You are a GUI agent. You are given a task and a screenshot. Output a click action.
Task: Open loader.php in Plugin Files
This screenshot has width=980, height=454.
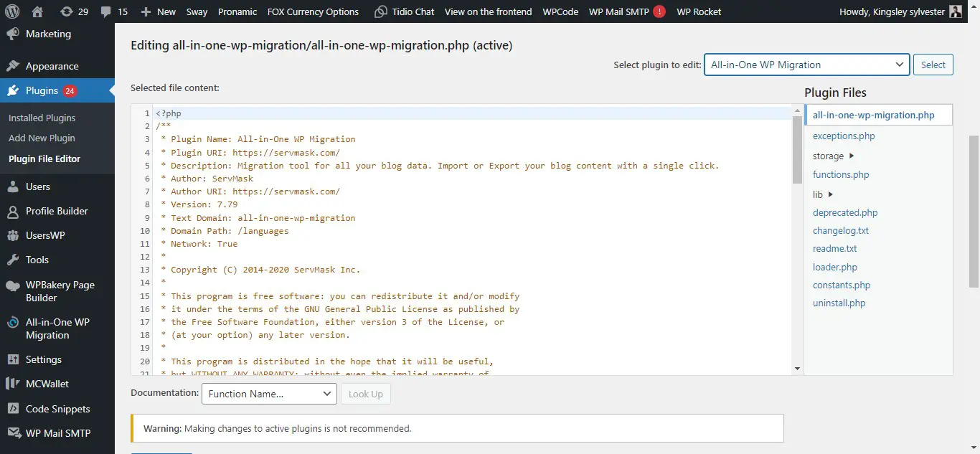click(835, 267)
